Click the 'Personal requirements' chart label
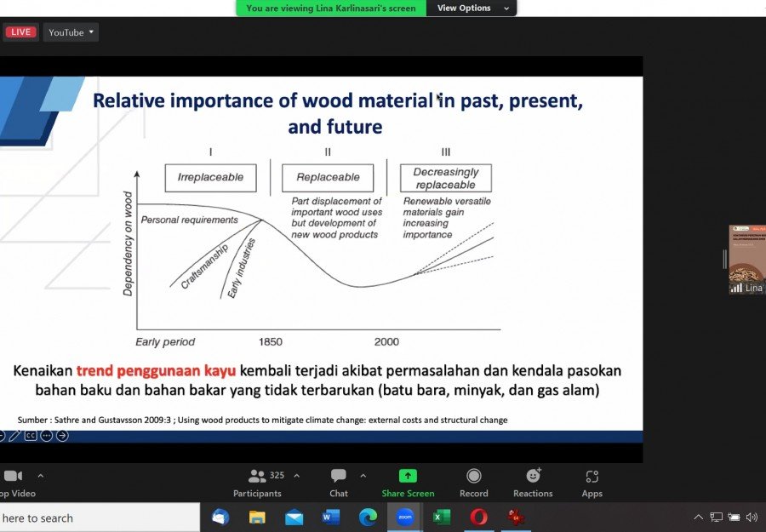This screenshot has height=532, width=766. coord(190,220)
